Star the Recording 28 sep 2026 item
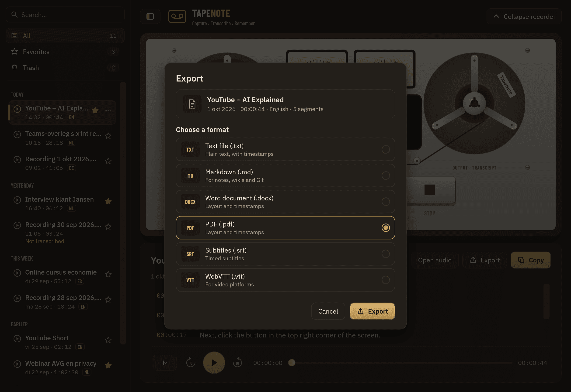The image size is (571, 392). 108,300
